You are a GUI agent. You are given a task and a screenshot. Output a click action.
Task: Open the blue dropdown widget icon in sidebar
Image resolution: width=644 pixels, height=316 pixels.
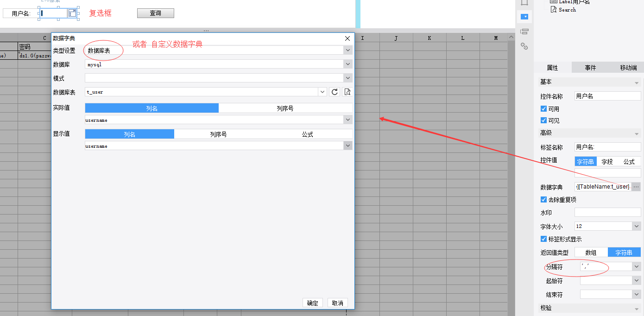click(524, 17)
